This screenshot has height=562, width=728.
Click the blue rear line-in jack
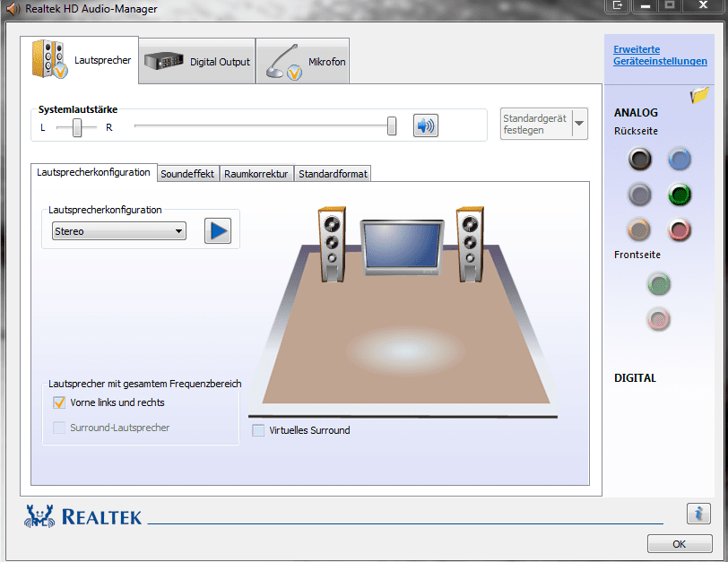[680, 160]
